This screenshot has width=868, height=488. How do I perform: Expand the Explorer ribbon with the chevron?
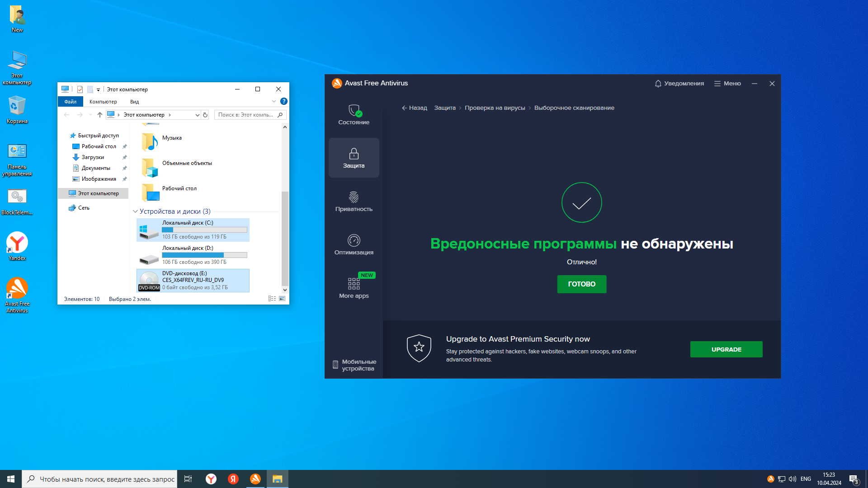click(x=274, y=101)
